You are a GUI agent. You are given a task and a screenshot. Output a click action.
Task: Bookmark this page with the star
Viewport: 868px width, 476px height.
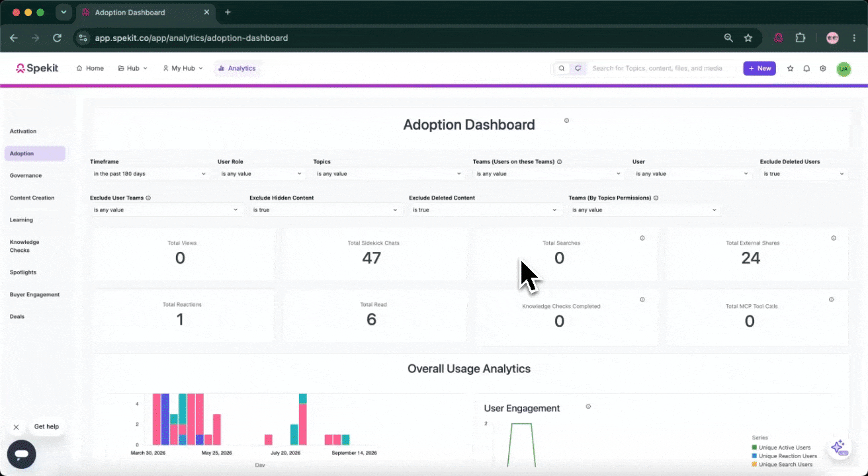pyautogui.click(x=748, y=38)
